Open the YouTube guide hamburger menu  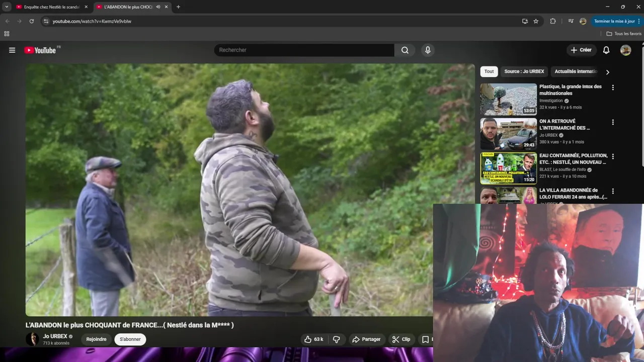(x=12, y=50)
